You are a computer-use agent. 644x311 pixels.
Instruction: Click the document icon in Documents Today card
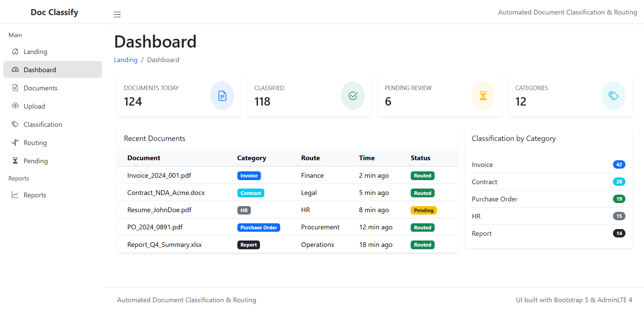tap(222, 96)
